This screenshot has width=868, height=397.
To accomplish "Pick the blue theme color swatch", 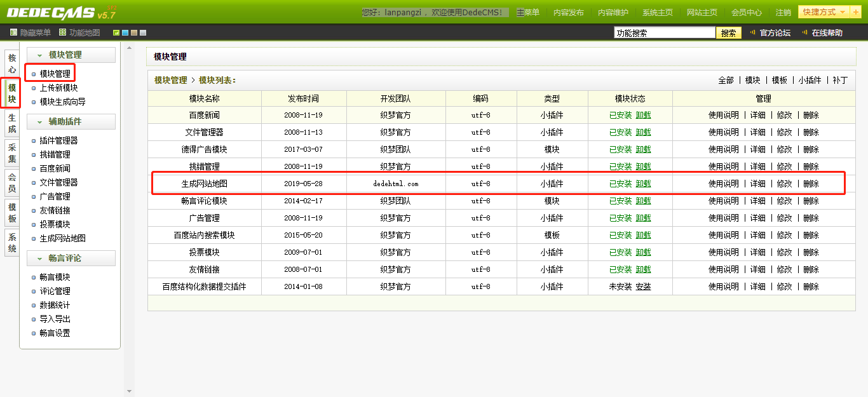I will pos(125,32).
